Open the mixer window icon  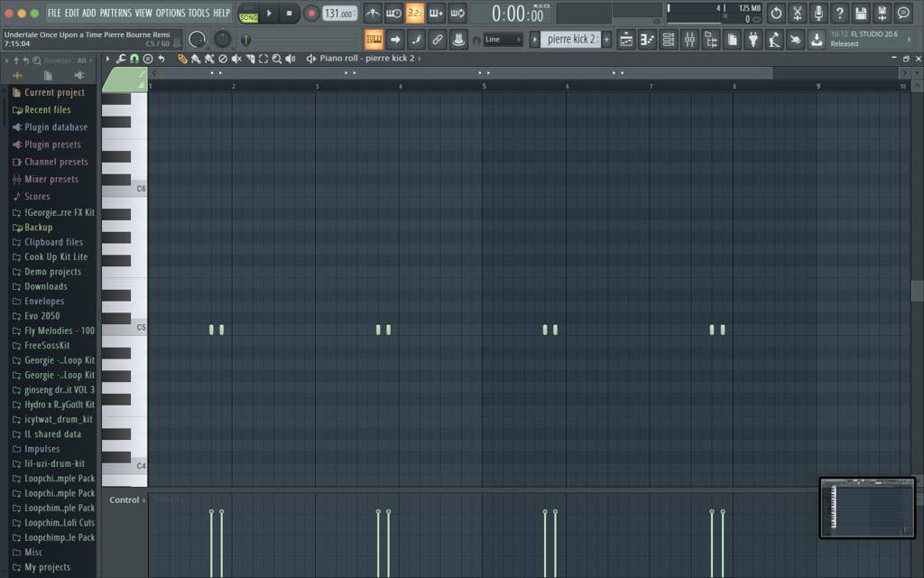tap(689, 40)
